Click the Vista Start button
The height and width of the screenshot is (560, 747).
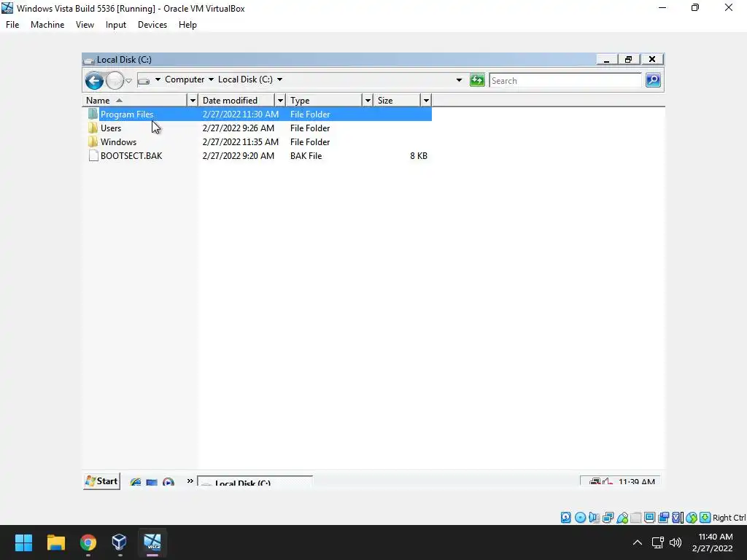coord(101,481)
